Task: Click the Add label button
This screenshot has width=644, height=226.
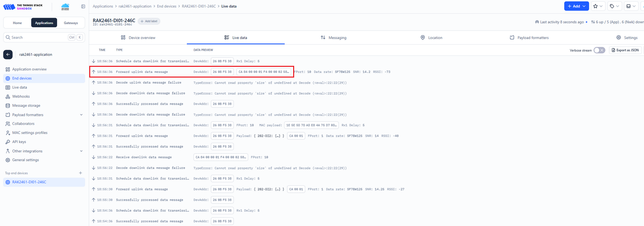Action: (x=149, y=21)
